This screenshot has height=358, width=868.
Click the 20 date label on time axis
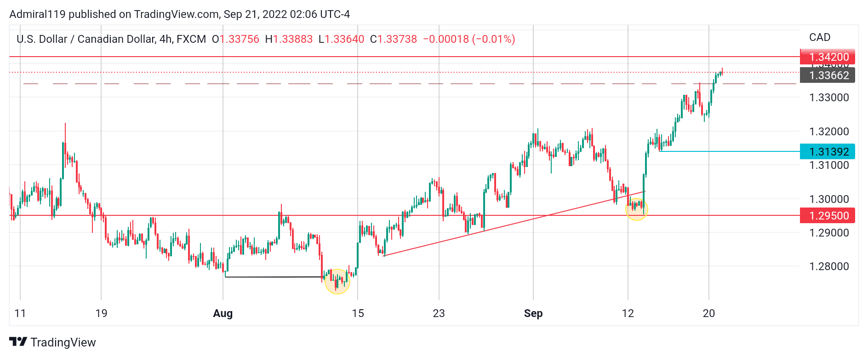[709, 313]
